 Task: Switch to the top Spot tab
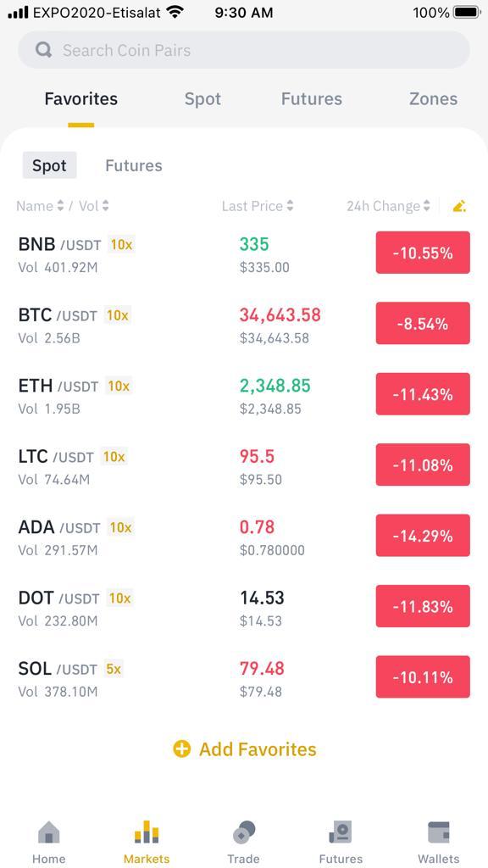point(202,99)
